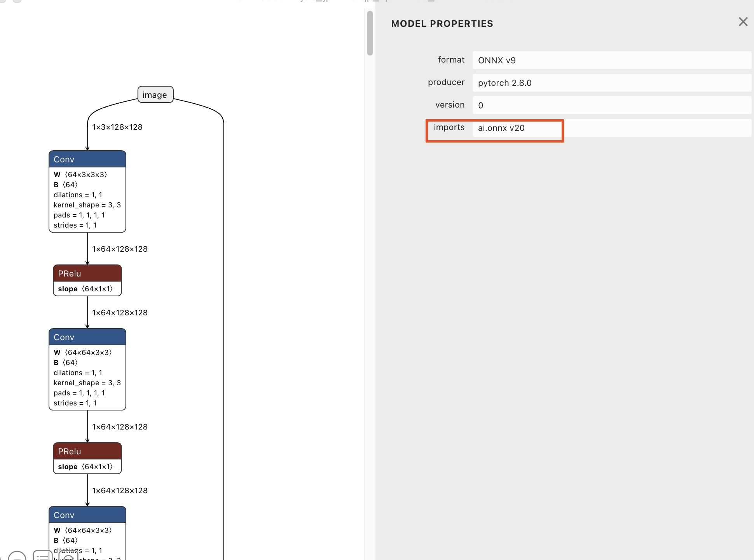This screenshot has height=560, width=754.
Task: Select the image input node
Action: [155, 95]
